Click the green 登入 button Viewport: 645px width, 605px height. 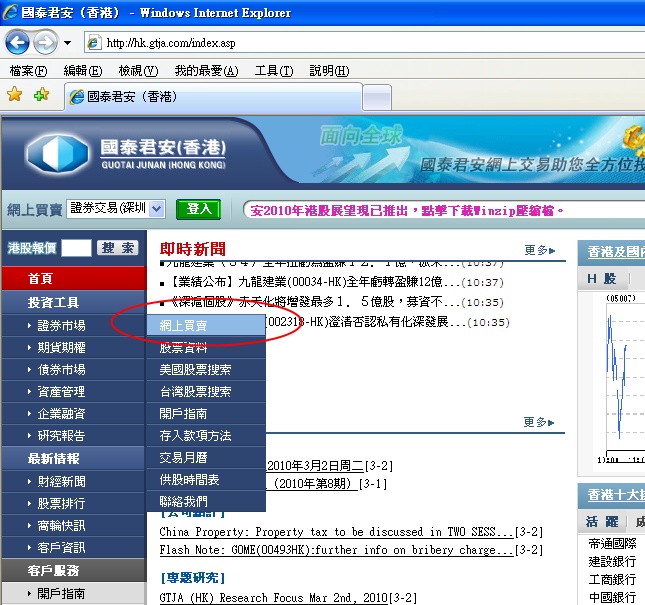point(198,209)
